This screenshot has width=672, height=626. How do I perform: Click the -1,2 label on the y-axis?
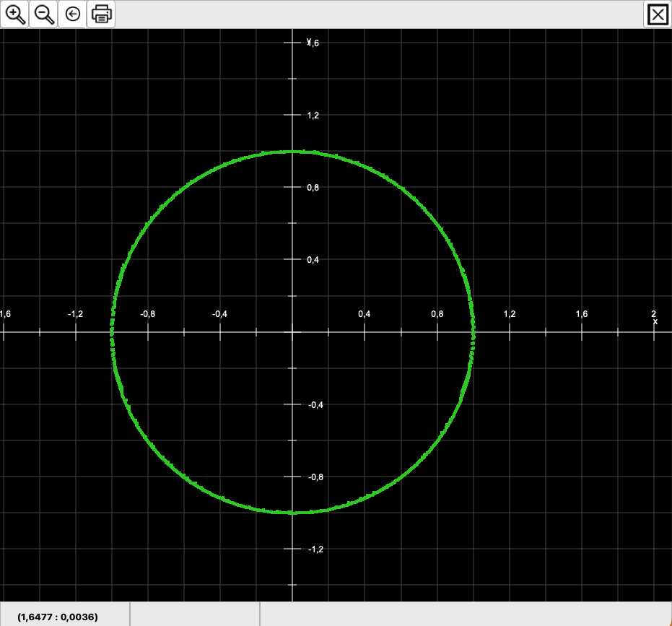click(x=315, y=549)
